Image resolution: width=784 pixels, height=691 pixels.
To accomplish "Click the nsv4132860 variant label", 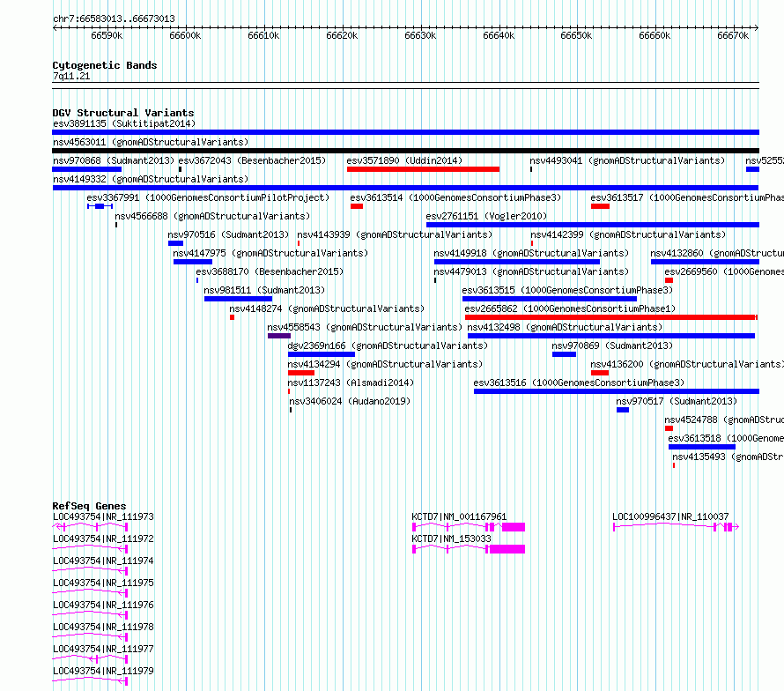I will [x=717, y=253].
